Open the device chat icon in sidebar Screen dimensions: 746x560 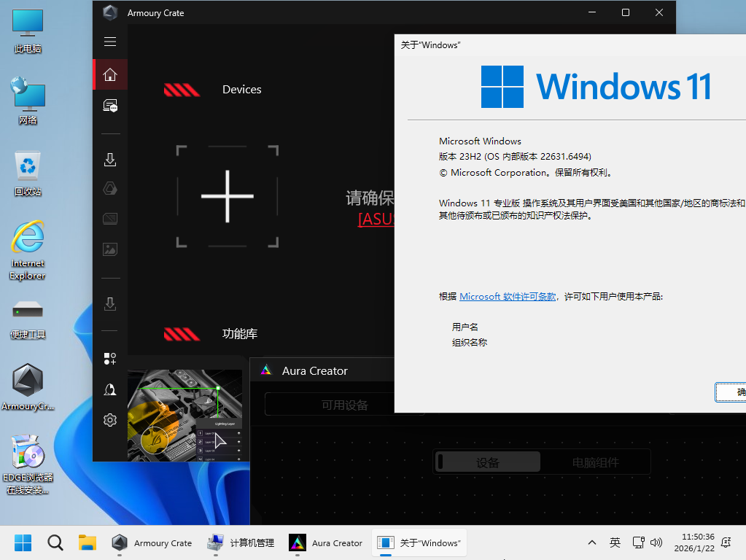(110, 106)
